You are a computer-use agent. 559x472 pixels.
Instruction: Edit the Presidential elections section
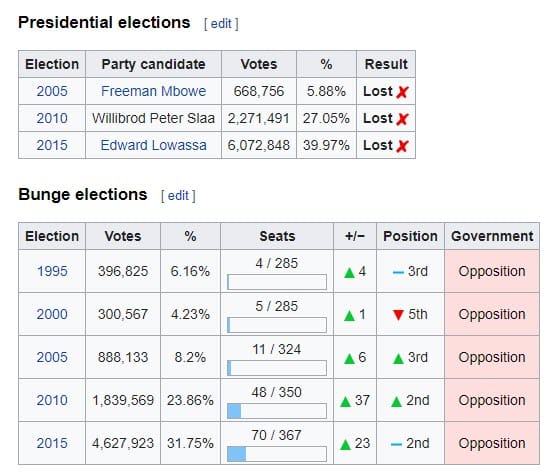pos(221,24)
